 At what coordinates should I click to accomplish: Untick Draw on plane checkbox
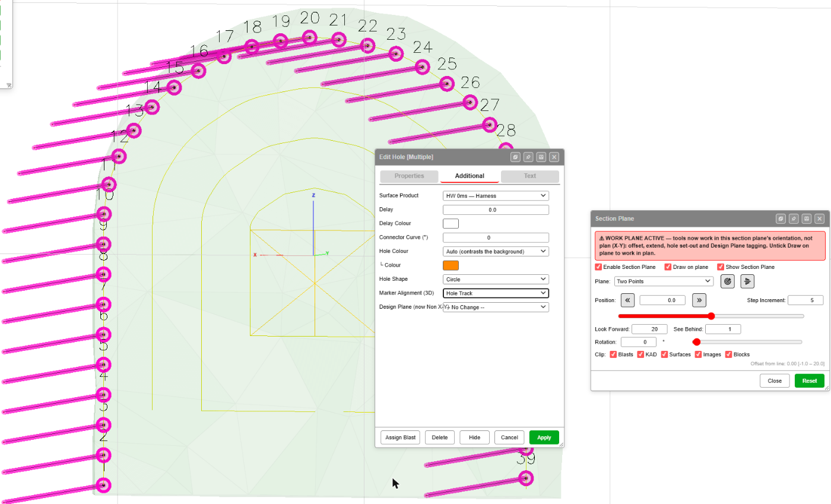click(x=668, y=267)
